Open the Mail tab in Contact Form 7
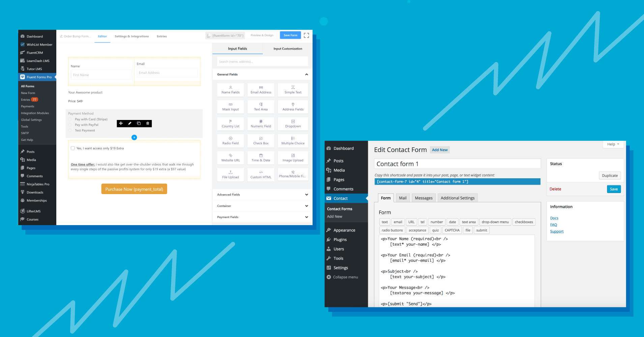The width and height of the screenshot is (644, 337). click(x=403, y=198)
